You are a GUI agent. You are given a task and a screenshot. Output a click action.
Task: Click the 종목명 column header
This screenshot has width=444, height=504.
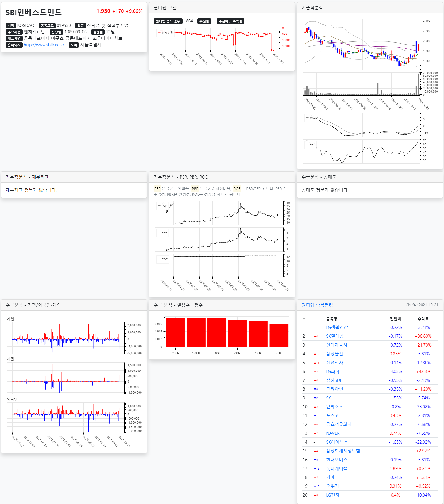(332, 319)
